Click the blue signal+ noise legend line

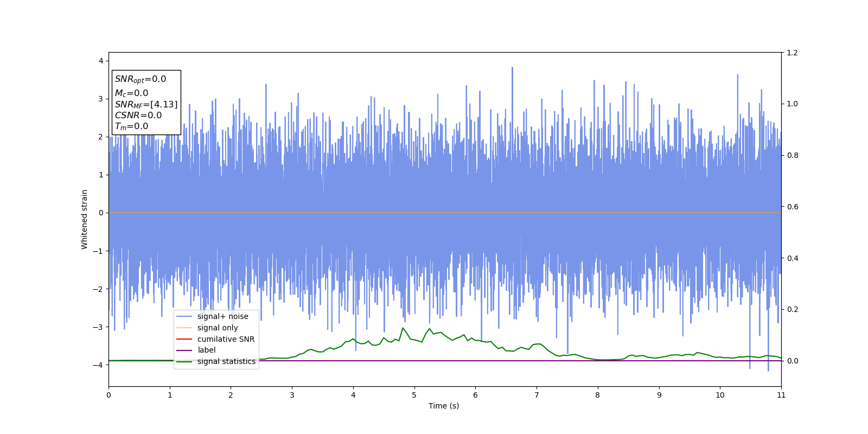(184, 317)
